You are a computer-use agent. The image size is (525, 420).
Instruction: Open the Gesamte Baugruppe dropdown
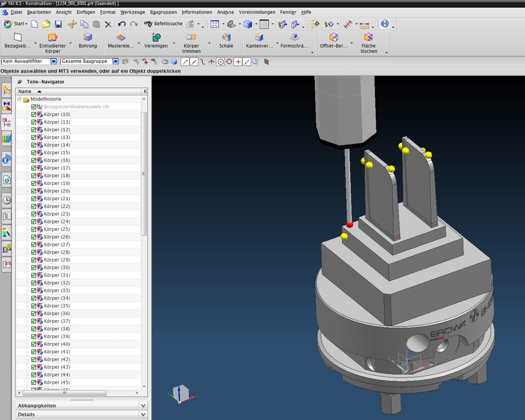pos(116,61)
